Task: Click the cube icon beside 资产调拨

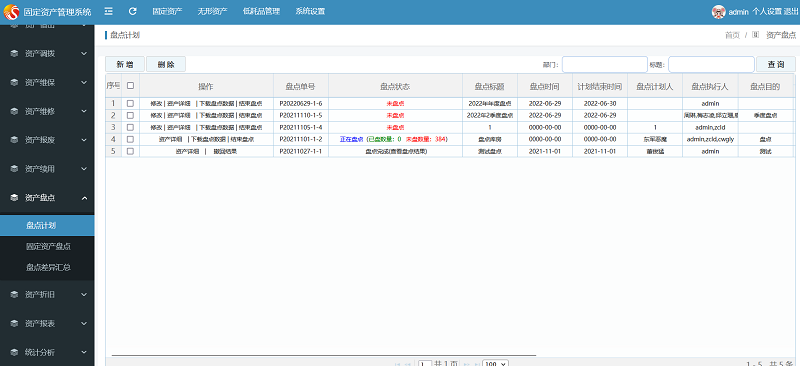Action: tap(14, 53)
